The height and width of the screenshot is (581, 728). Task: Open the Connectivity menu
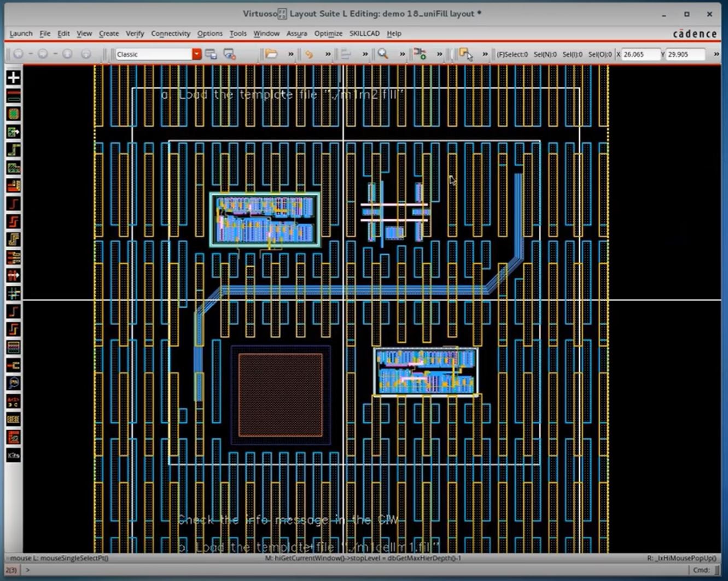pyautogui.click(x=171, y=33)
